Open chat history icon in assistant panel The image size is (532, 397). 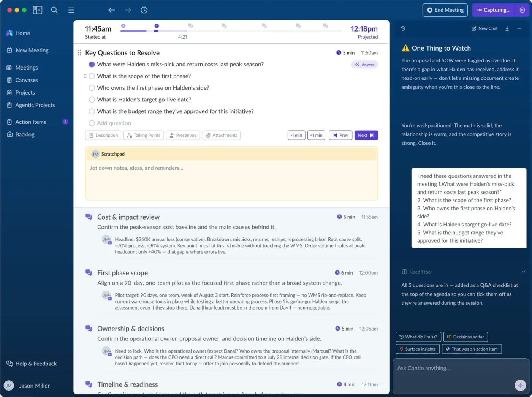tap(403, 28)
